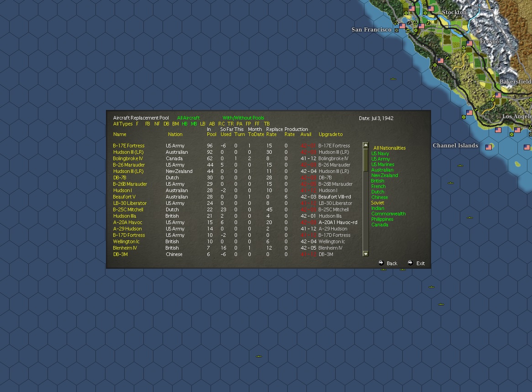Toggle the TB aircraft type filter
532x392 pixels.
coord(267,124)
